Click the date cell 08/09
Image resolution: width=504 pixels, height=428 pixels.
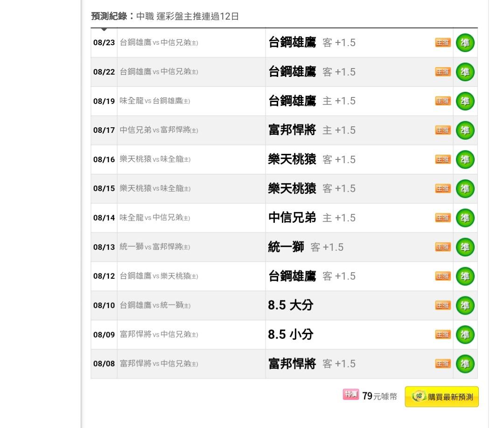click(104, 335)
